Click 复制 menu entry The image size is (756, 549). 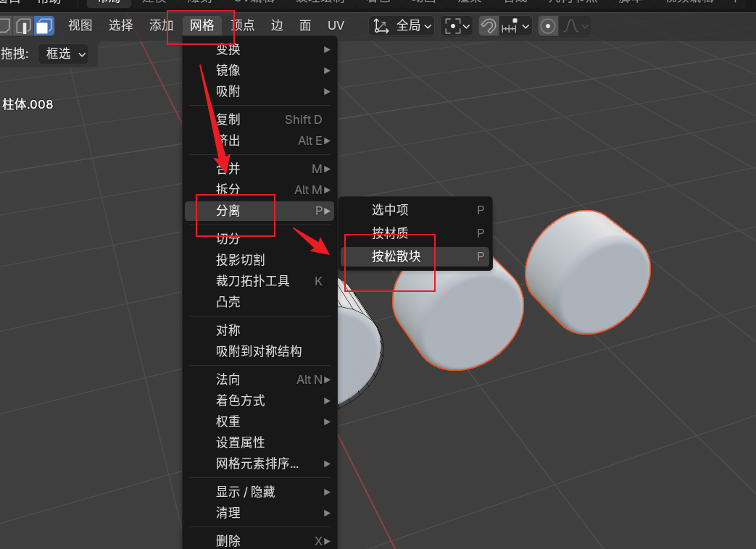pyautogui.click(x=228, y=120)
